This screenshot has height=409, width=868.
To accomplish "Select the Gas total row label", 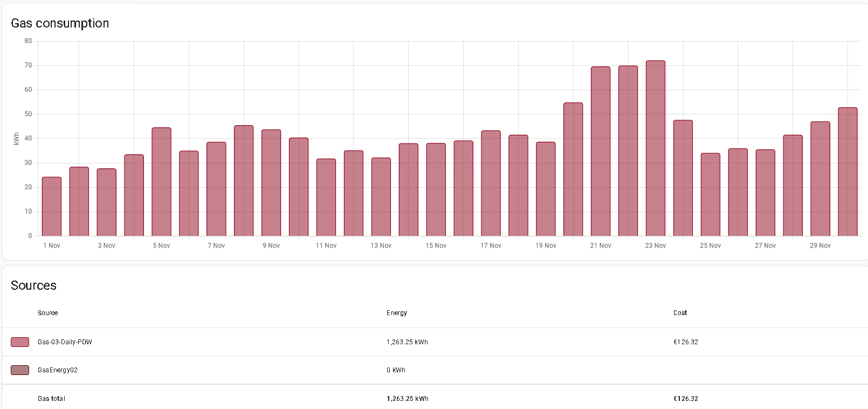I will point(51,399).
